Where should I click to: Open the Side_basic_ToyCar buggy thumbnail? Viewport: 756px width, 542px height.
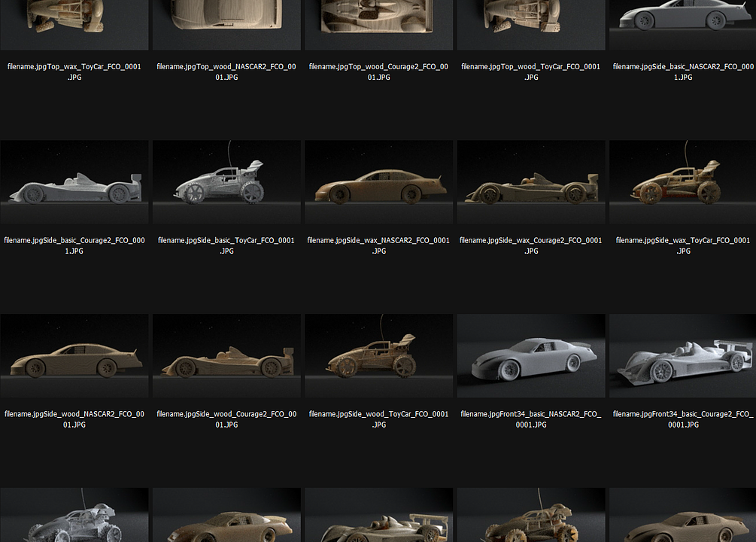pos(226,181)
